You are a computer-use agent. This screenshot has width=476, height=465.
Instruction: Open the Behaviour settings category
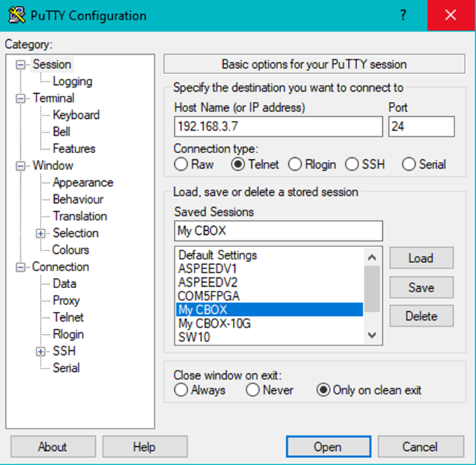point(78,199)
